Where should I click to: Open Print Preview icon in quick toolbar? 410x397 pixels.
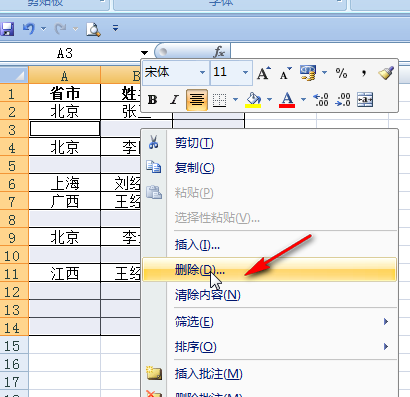tap(93, 29)
